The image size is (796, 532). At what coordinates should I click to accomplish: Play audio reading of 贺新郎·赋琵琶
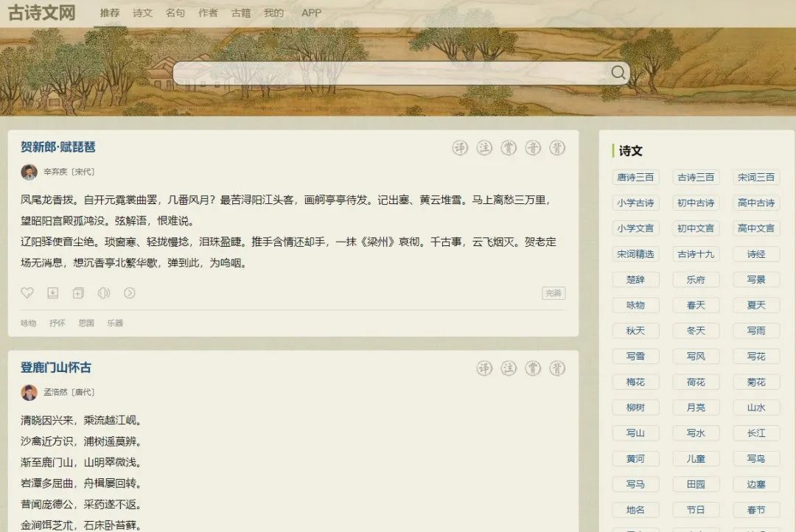pyautogui.click(x=104, y=293)
